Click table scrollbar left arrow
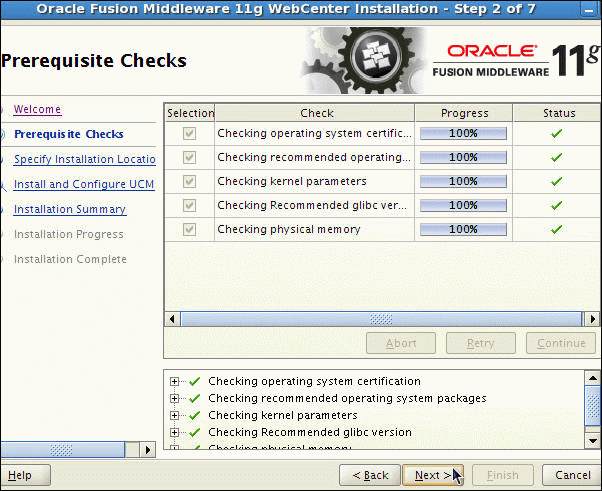The width and height of the screenshot is (602, 491). 172,319
